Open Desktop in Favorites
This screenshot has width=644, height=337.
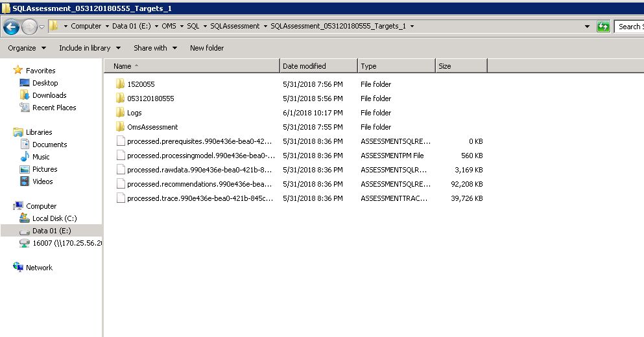[x=45, y=83]
